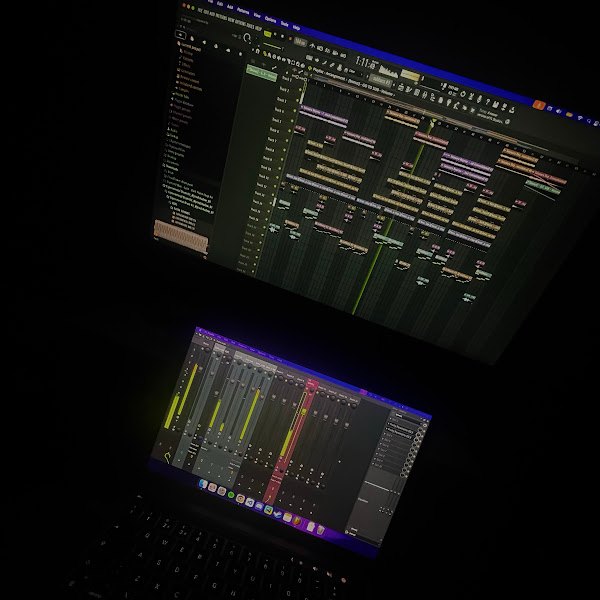
Task: Open Finder from the laptop dock
Action: [203, 484]
